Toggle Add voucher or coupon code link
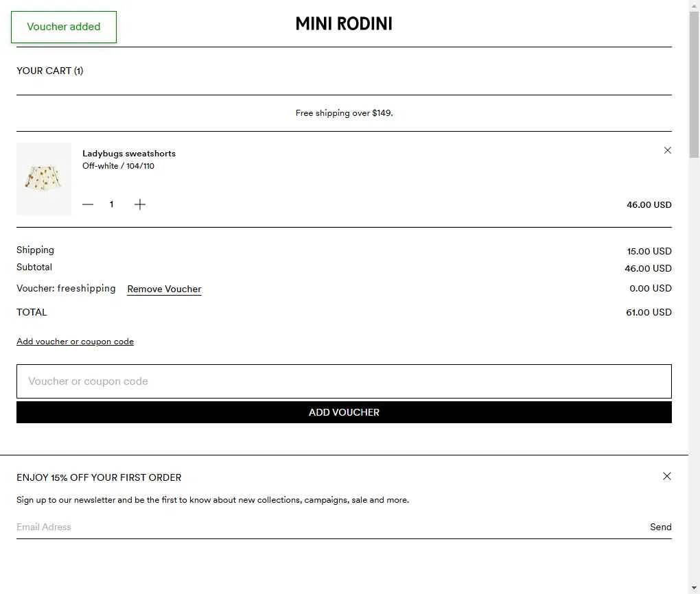The height and width of the screenshot is (594, 700). (x=75, y=342)
